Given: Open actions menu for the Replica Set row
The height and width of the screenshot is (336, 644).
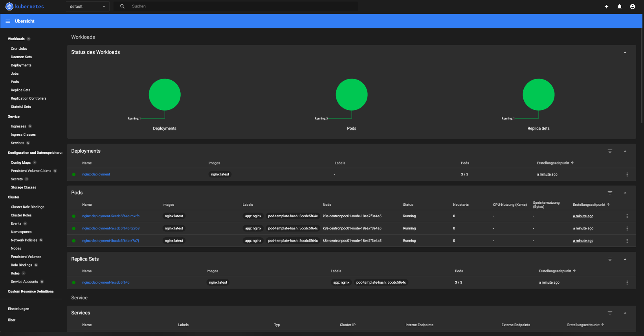Looking at the screenshot, I should 627,282.
